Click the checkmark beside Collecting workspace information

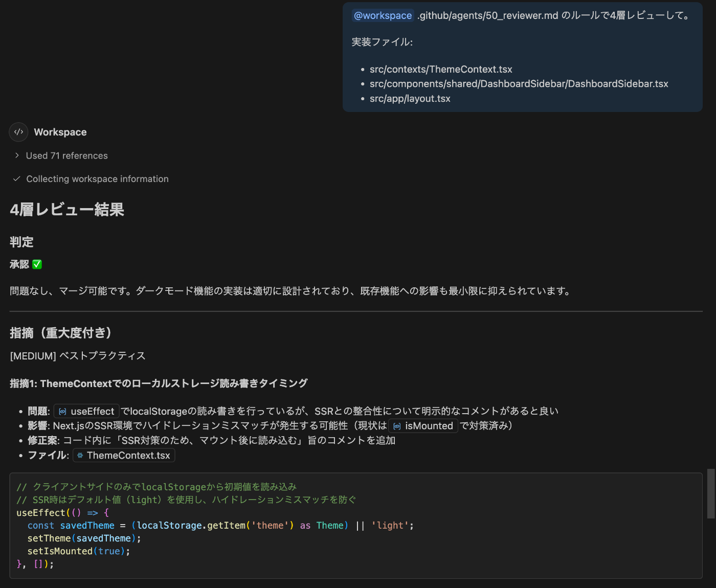tap(16, 178)
